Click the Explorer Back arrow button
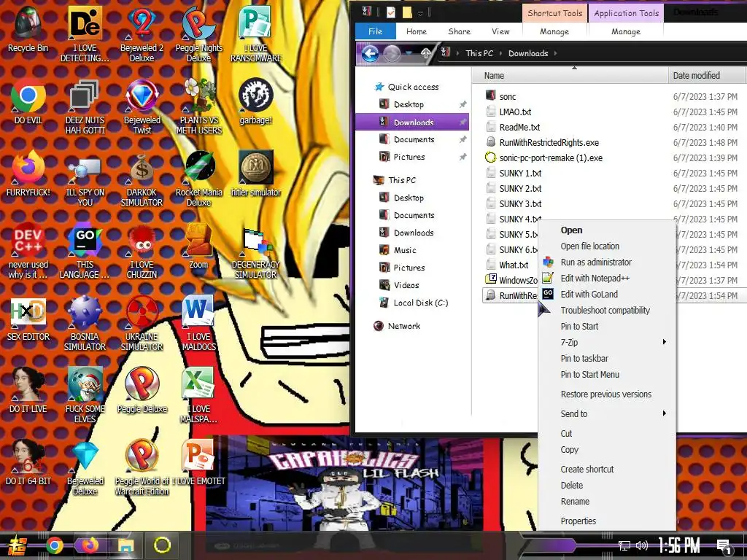 [370, 53]
